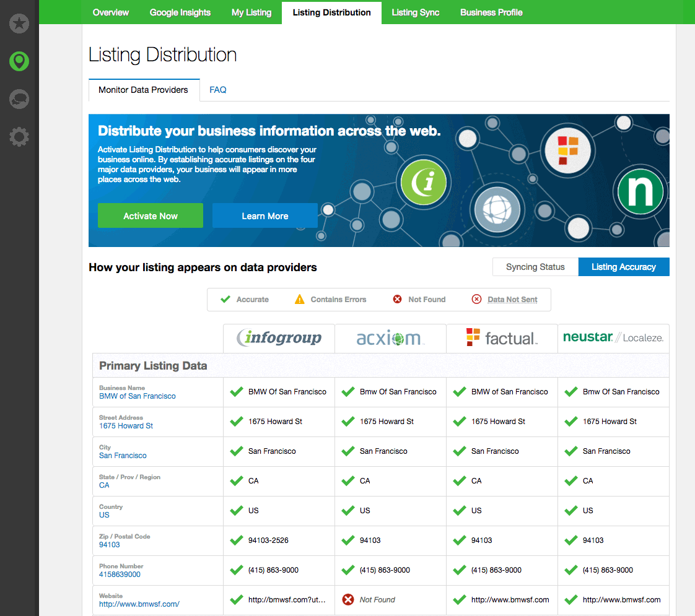Screen dimensions: 695x616
Task: Click the Infogroup checkmark in the Street Address row
Action: [x=236, y=421]
